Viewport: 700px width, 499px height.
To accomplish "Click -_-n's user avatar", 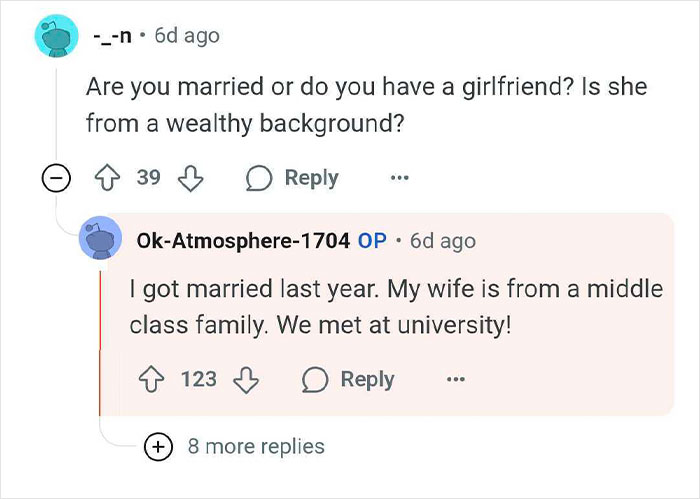I will 56,37.
